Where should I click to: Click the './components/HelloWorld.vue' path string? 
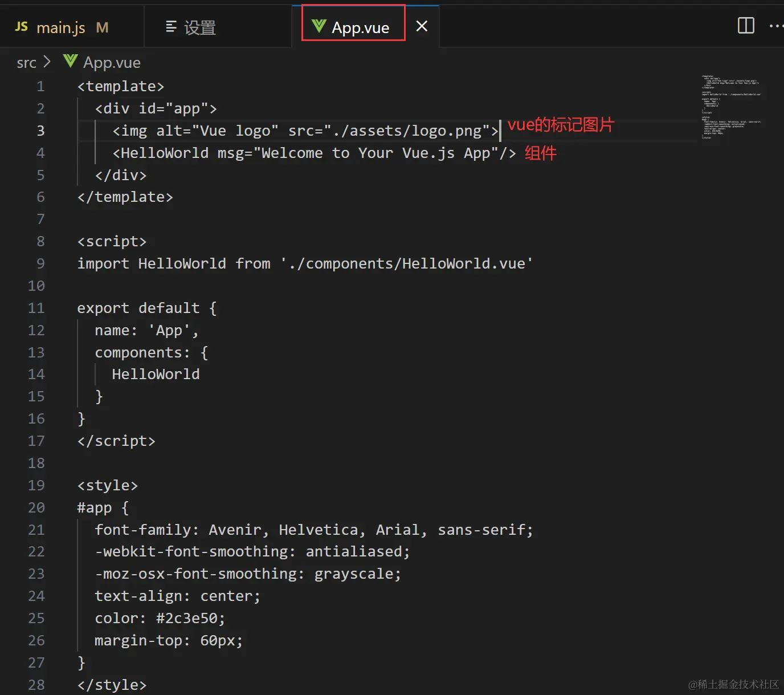406,263
